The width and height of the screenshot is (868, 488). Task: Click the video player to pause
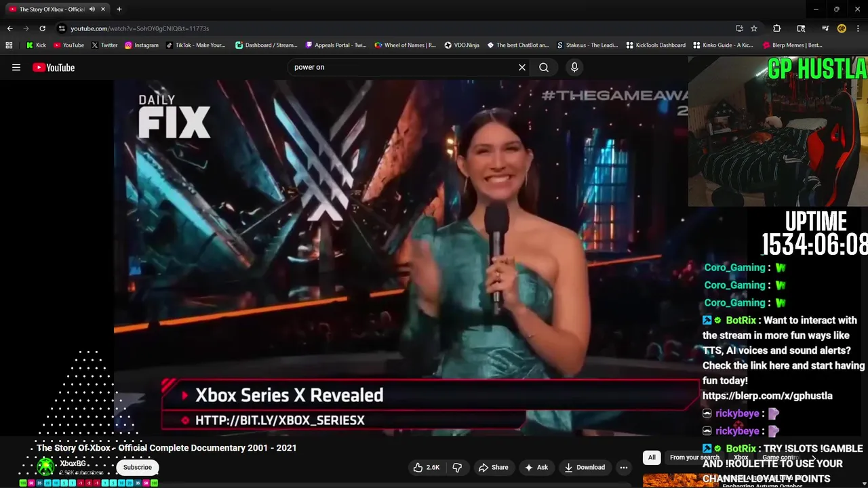coord(400,258)
